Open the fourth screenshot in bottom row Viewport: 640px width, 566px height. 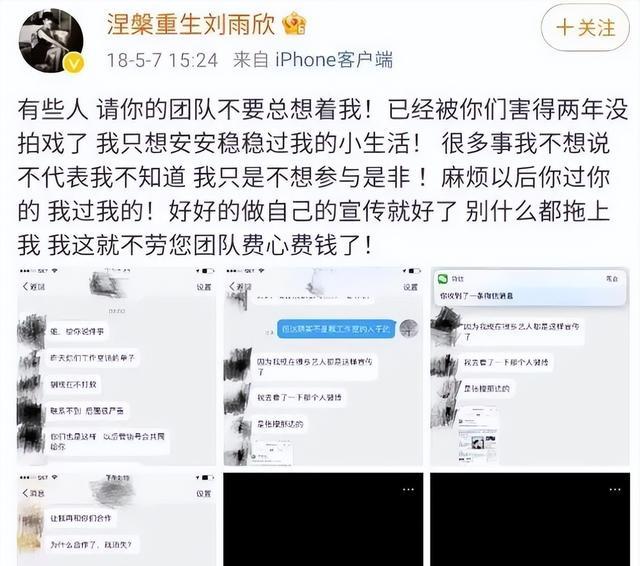pyautogui.click(x=116, y=519)
